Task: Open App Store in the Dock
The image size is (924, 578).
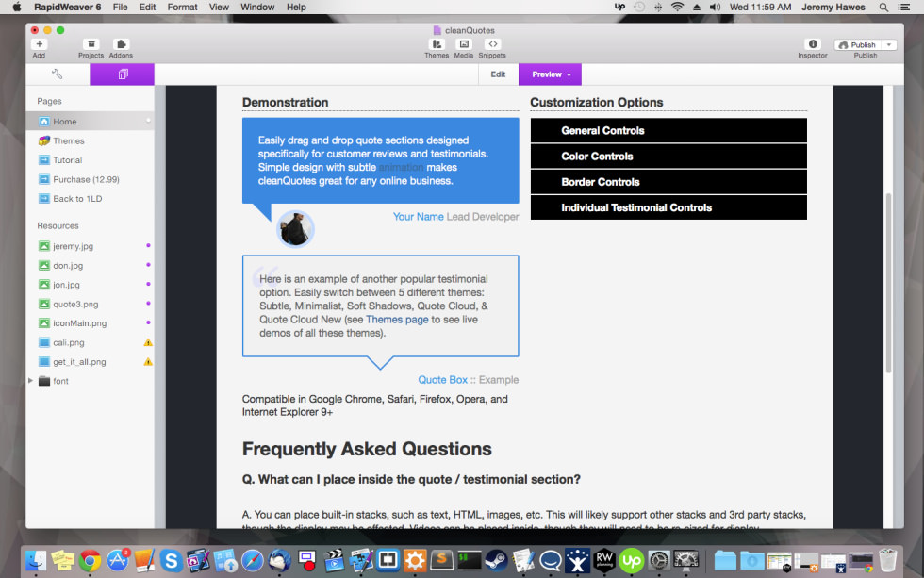Action: (x=117, y=560)
